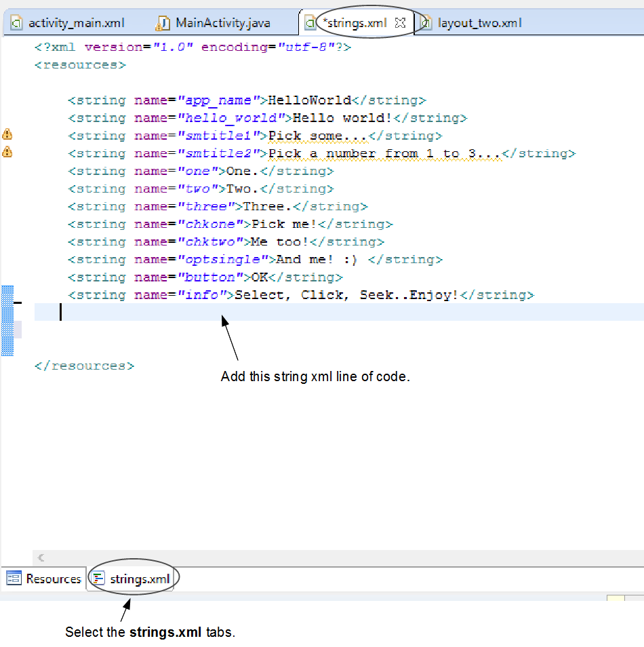Click the underlined "Pick some..." text
Image resolution: width=644 pixels, height=647 pixels.
click(318, 136)
